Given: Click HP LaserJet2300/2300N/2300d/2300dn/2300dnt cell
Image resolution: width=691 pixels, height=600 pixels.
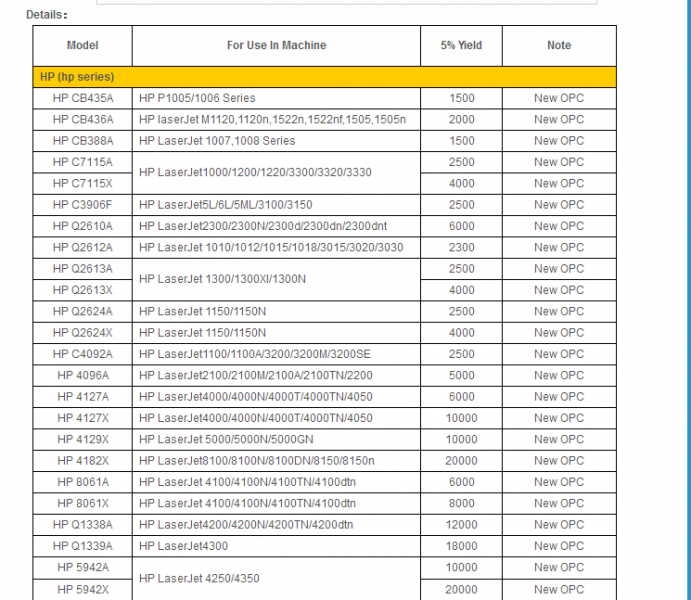Looking at the screenshot, I should (276, 226).
